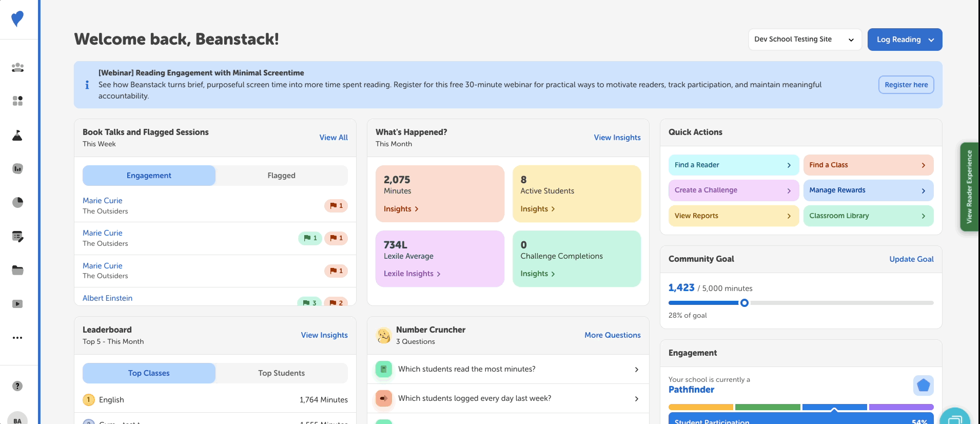Viewport: 980px width, 424px height.
Task: Click the webinar info icon
Action: click(x=87, y=85)
